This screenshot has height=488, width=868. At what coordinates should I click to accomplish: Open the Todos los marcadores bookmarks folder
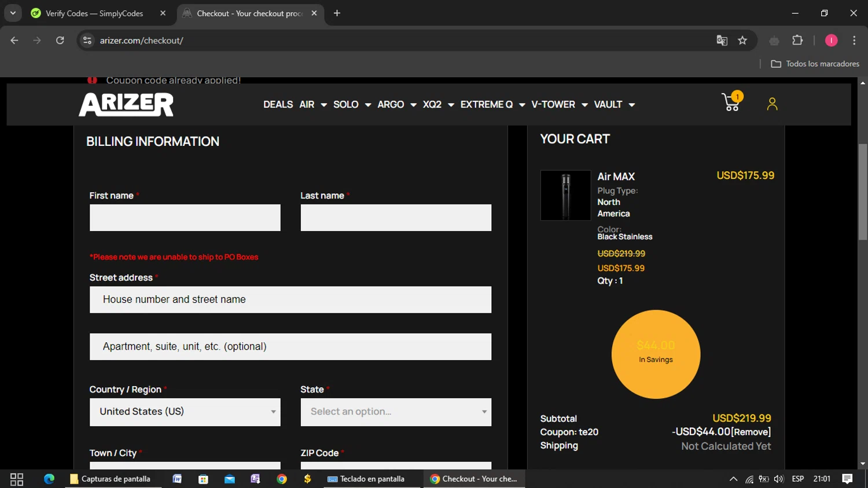(815, 64)
